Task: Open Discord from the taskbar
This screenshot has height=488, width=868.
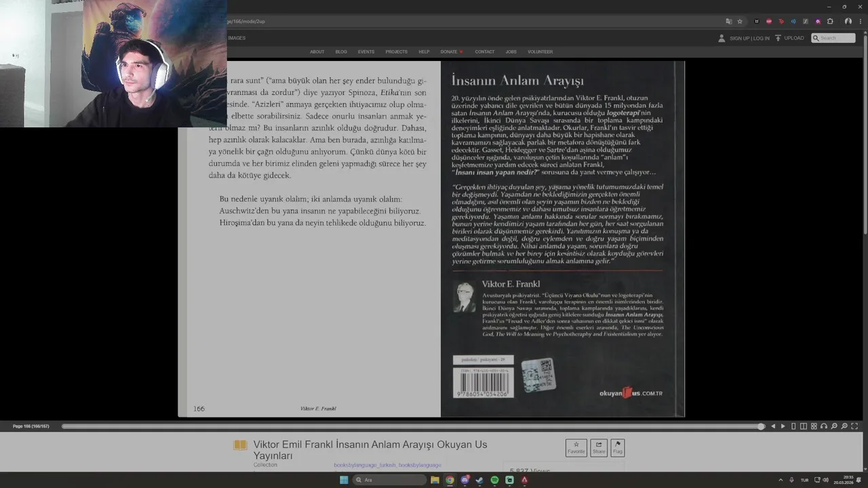Action: coord(465,480)
